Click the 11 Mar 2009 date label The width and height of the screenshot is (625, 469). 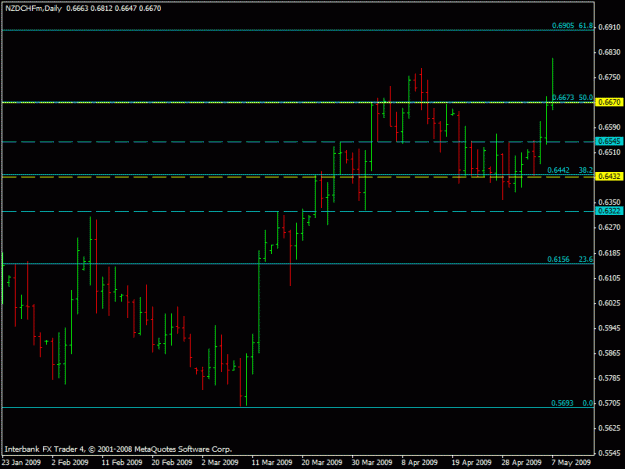[x=272, y=462]
